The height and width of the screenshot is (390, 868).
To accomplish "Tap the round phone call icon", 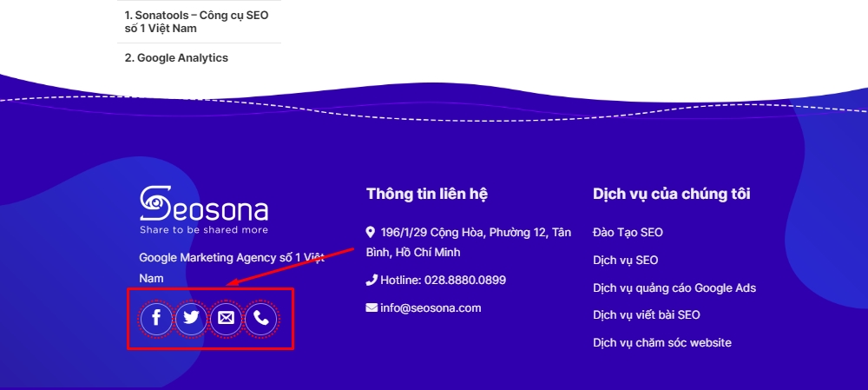I will (x=261, y=319).
